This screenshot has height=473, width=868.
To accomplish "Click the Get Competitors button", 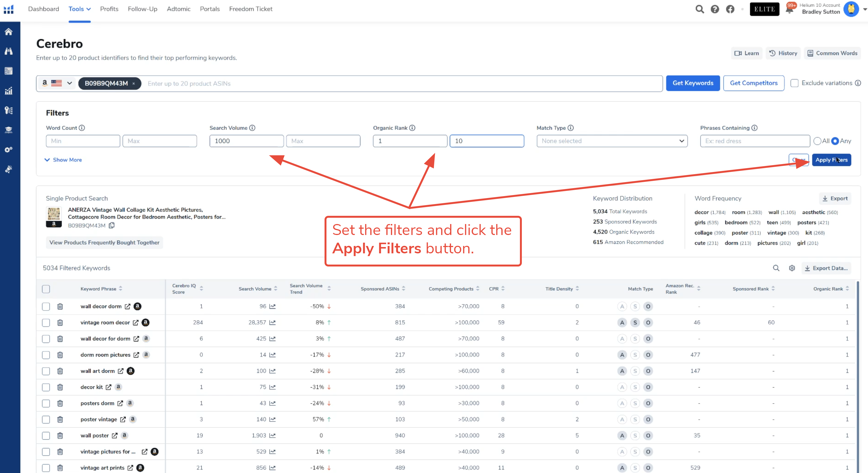I will 753,83.
